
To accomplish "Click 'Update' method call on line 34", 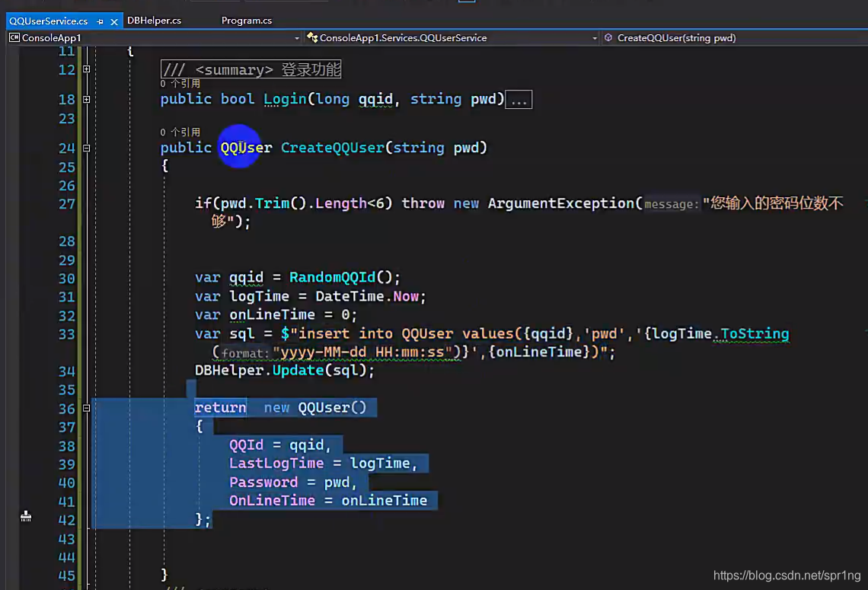I will coord(298,370).
